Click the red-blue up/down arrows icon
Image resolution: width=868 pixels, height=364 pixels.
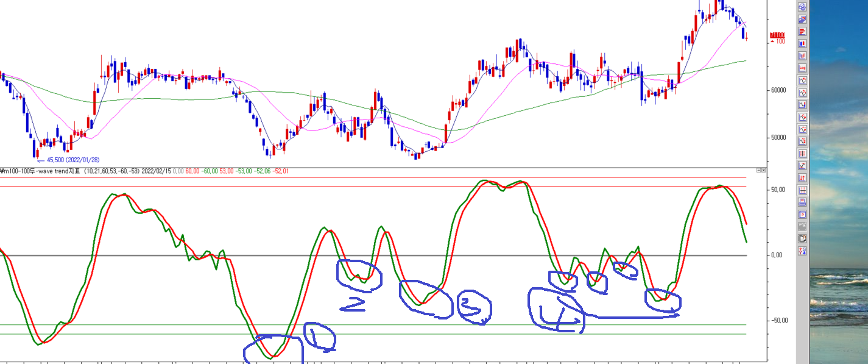point(802,177)
